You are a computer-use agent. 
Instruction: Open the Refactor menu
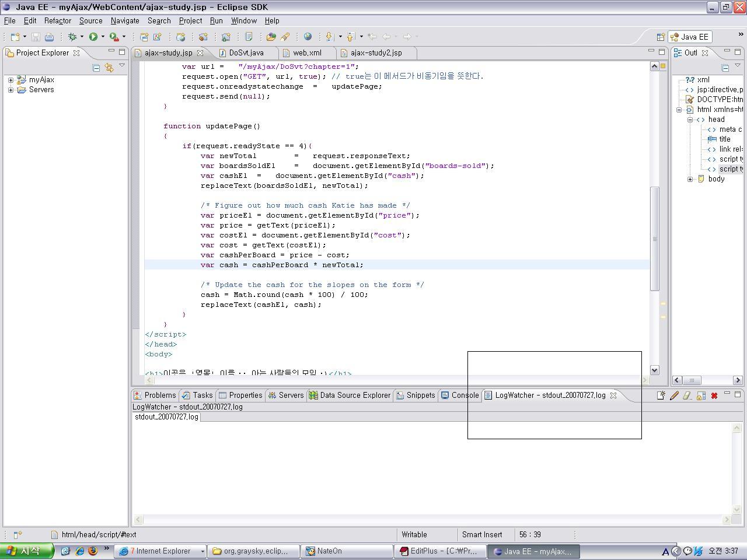pyautogui.click(x=57, y=20)
